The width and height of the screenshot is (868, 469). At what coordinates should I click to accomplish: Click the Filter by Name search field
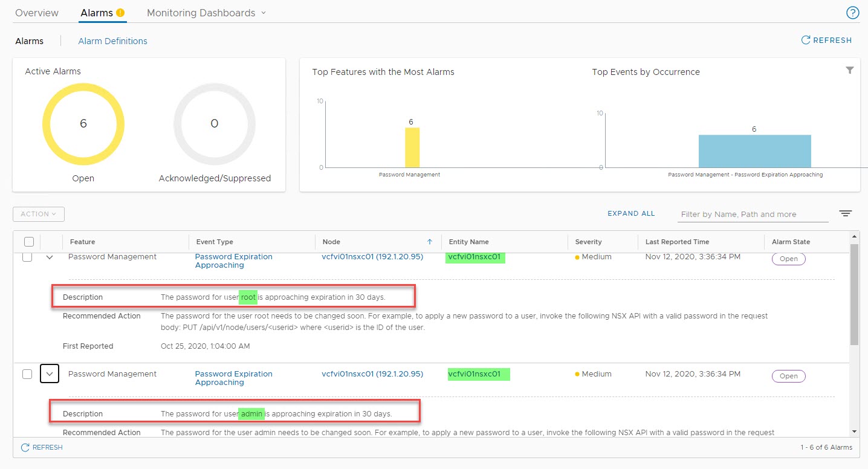pos(753,215)
